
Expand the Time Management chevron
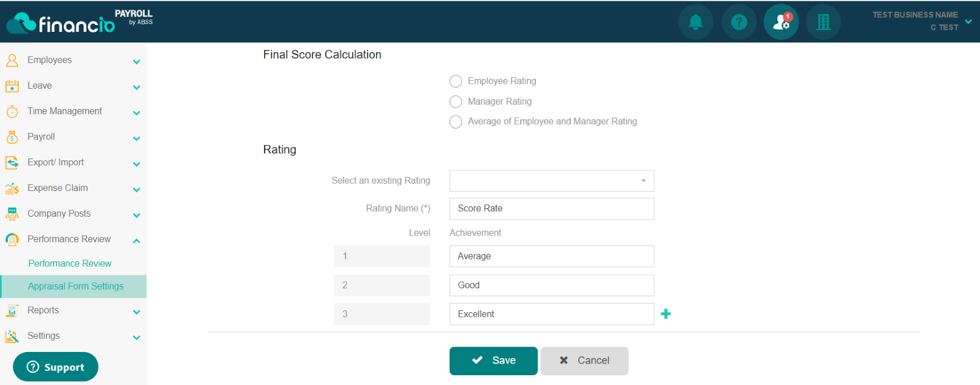pos(137,113)
